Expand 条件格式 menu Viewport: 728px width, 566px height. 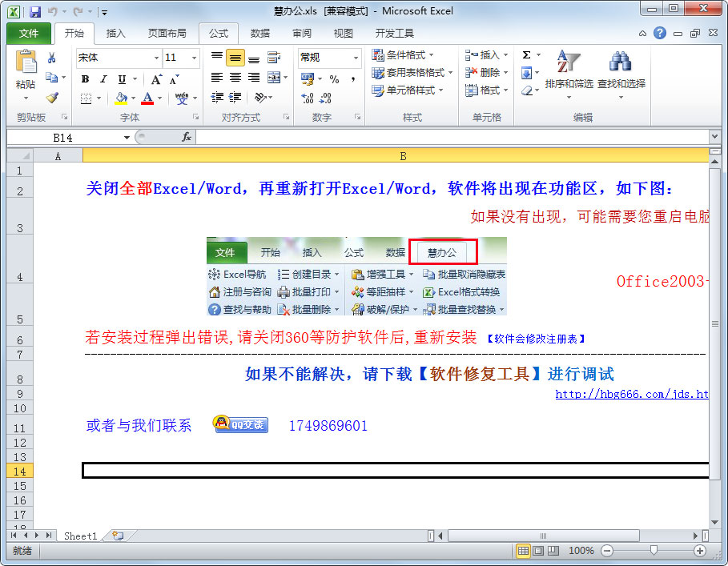click(x=403, y=55)
